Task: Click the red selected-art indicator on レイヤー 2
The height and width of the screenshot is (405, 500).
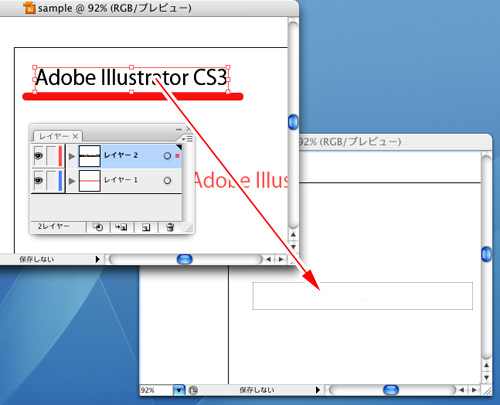Action: point(177,156)
